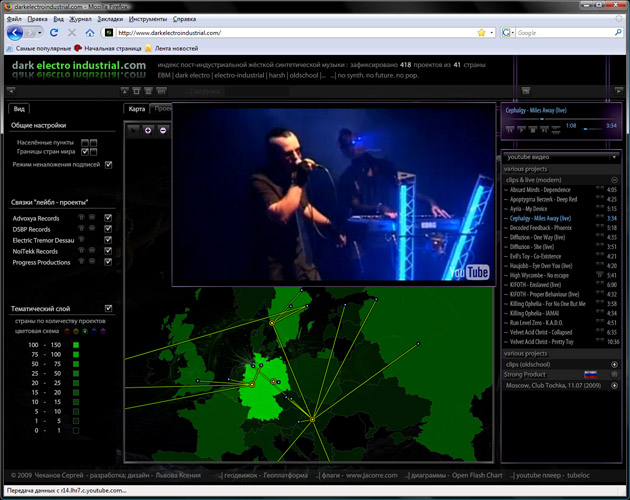Open the Инструменты menu
Image resolution: width=630 pixels, height=500 pixels.
[148, 19]
